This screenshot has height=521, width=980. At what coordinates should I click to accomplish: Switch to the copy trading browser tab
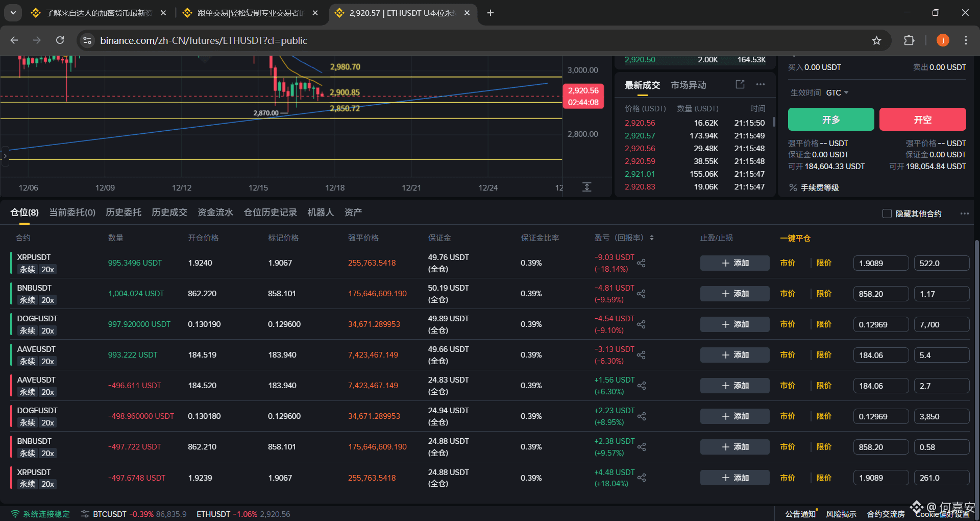pos(250,13)
